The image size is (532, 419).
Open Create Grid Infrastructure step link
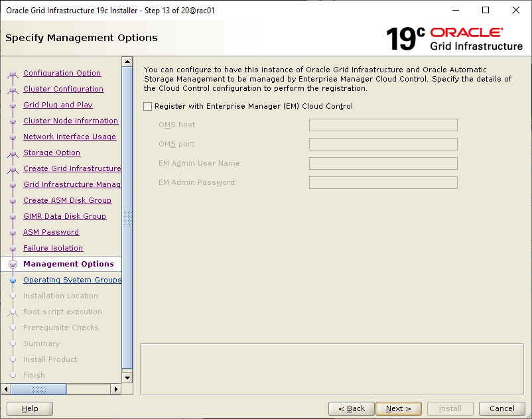(72, 168)
